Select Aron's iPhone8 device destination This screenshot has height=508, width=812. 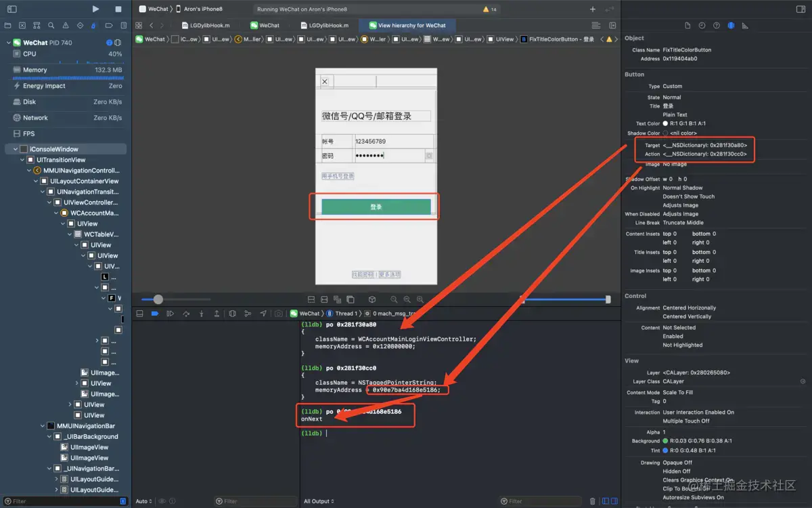[x=203, y=9]
